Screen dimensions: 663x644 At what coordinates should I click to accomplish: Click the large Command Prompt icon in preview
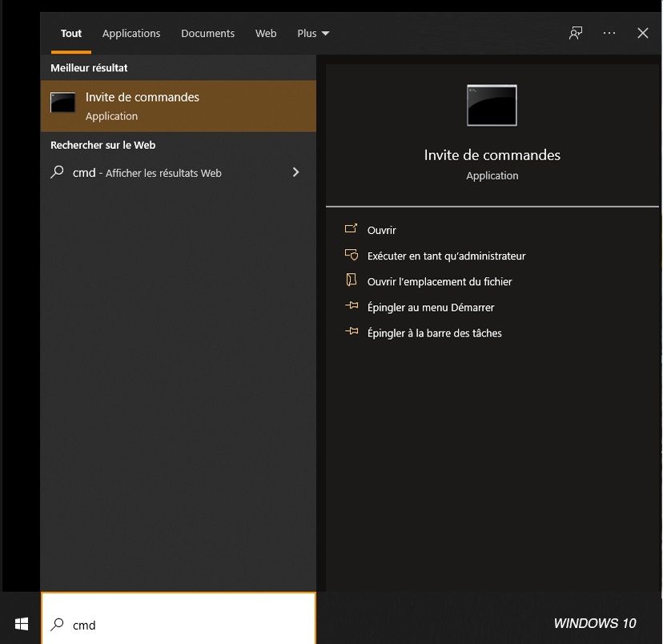pos(492,105)
